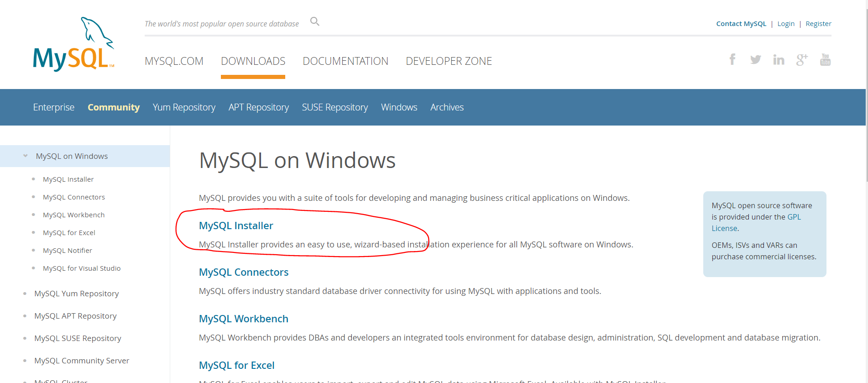This screenshot has width=868, height=383.
Task: Click the Register link
Action: (818, 24)
